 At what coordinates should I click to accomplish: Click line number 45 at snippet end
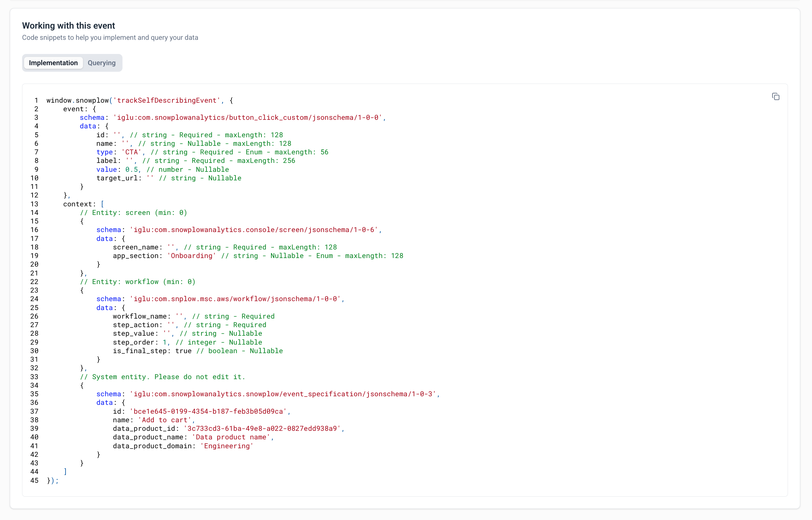pos(34,481)
